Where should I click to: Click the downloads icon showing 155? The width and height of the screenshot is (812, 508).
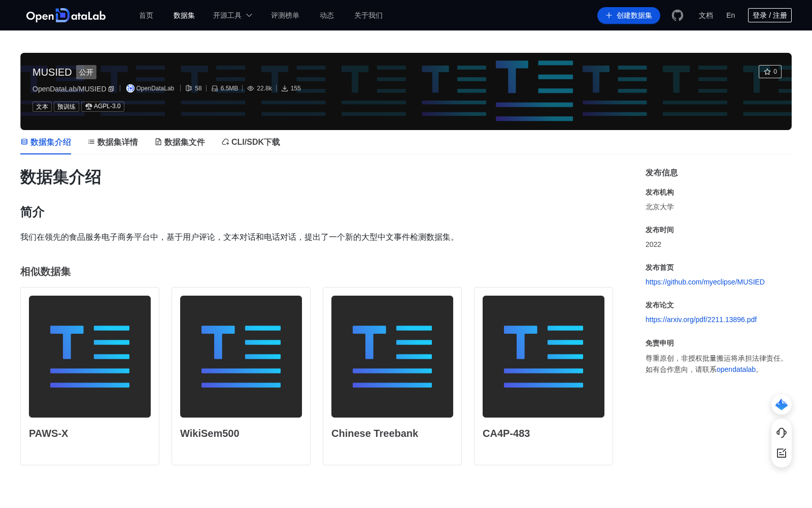click(x=285, y=88)
